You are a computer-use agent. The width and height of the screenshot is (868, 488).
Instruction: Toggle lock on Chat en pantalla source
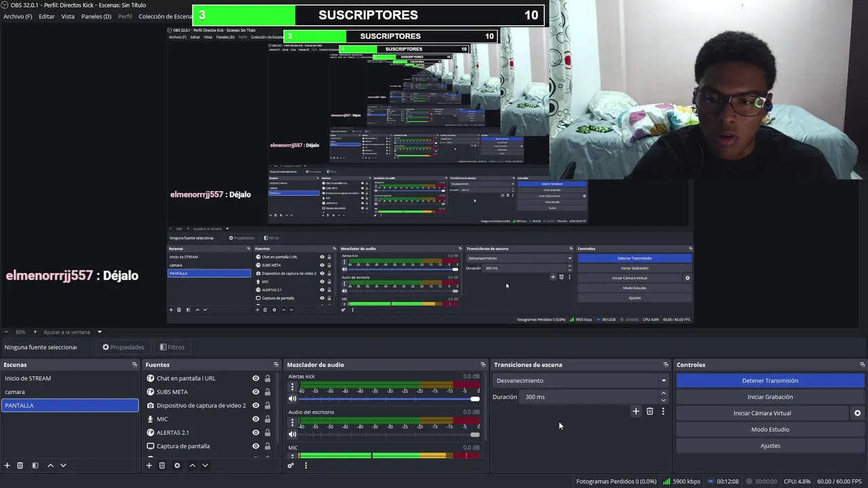pyautogui.click(x=267, y=378)
